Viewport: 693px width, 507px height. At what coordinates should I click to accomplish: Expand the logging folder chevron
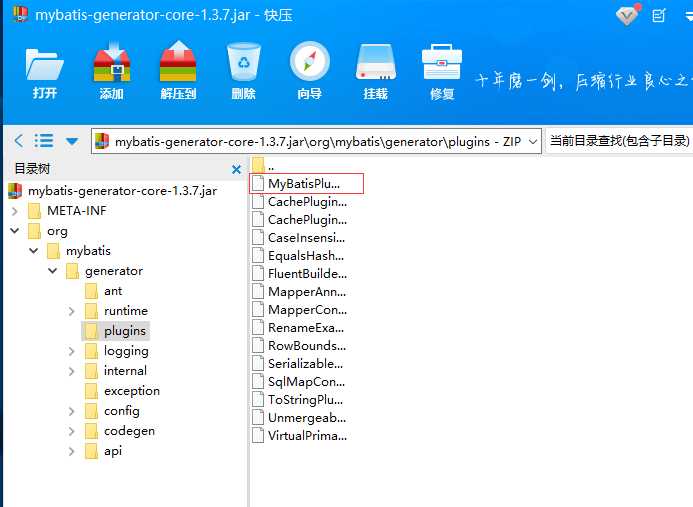72,351
